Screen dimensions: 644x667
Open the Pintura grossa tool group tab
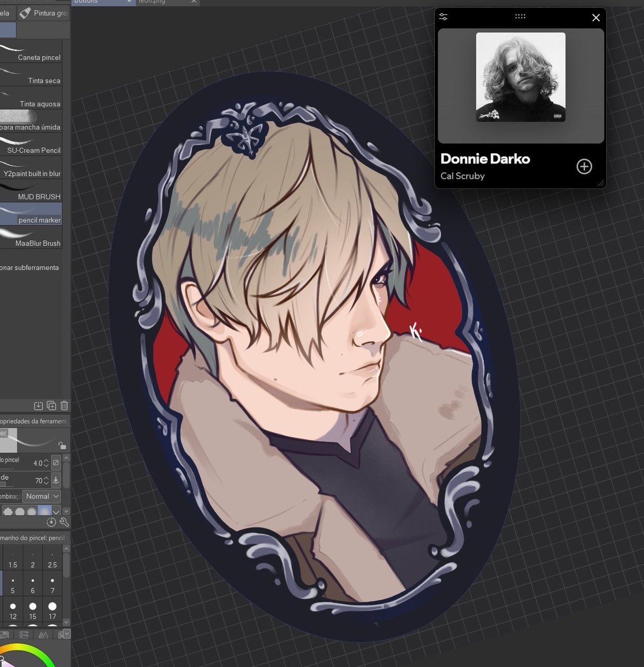coord(43,13)
